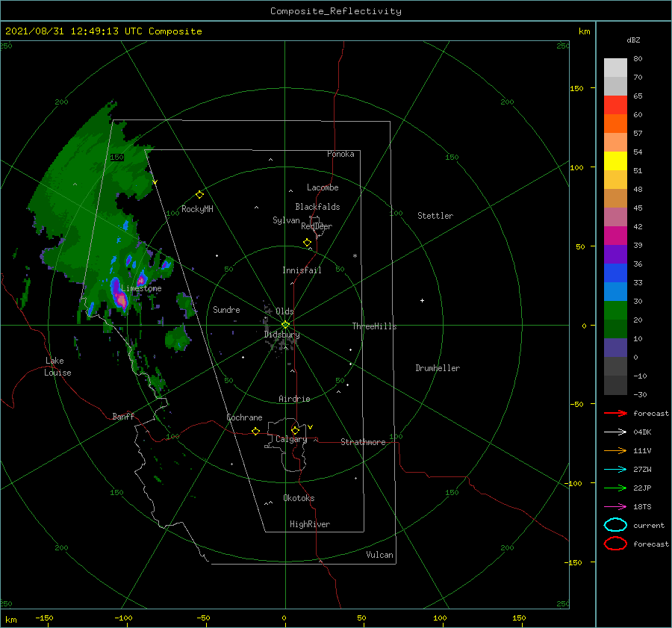Click the yellow diamond marker below RedDeer
Image resolution: width=672 pixels, height=628 pixels.
tap(308, 243)
